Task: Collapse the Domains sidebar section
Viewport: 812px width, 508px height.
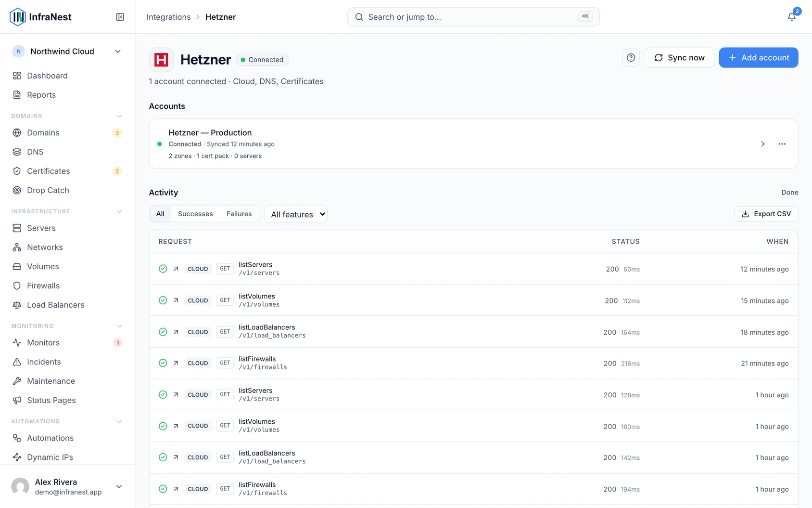Action: pyautogui.click(x=119, y=116)
